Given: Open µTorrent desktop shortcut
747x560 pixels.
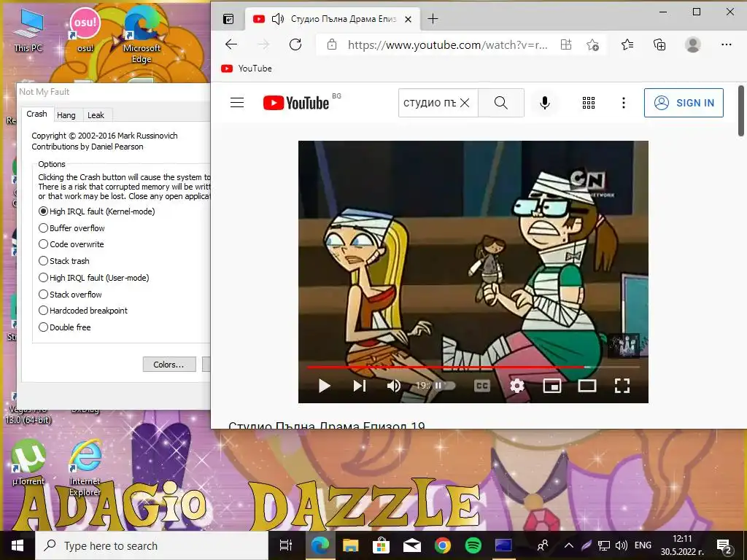Looking at the screenshot, I should pos(28,462).
